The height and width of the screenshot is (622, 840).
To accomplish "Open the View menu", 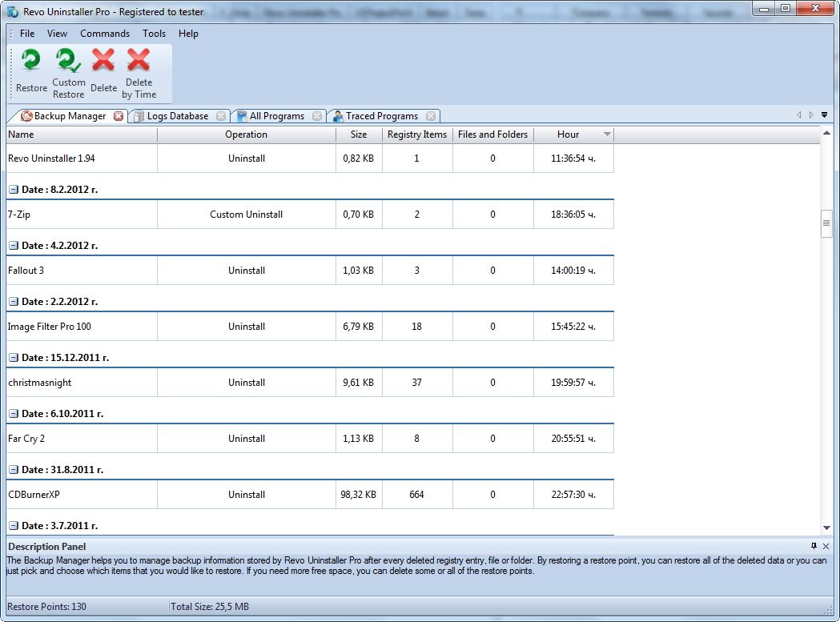I will tap(58, 33).
